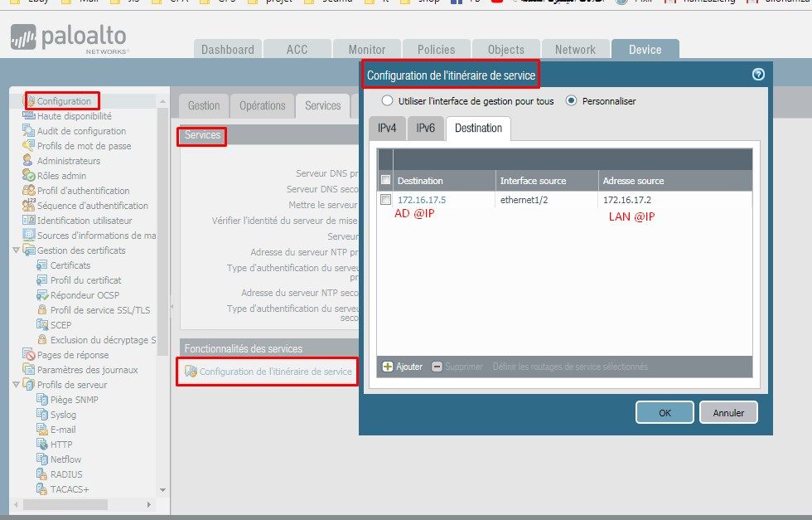Select the Personnaliser radio button
812x520 pixels.
tap(571, 100)
